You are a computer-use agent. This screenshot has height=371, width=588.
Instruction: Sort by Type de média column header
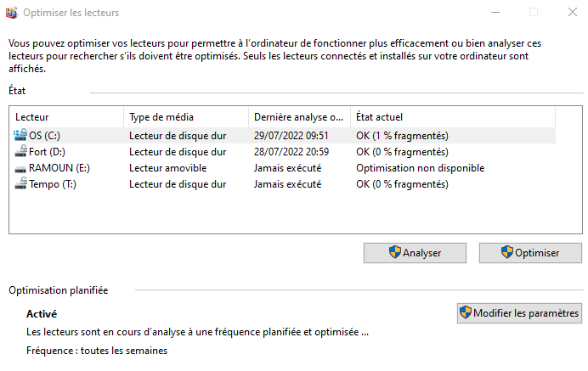187,116
